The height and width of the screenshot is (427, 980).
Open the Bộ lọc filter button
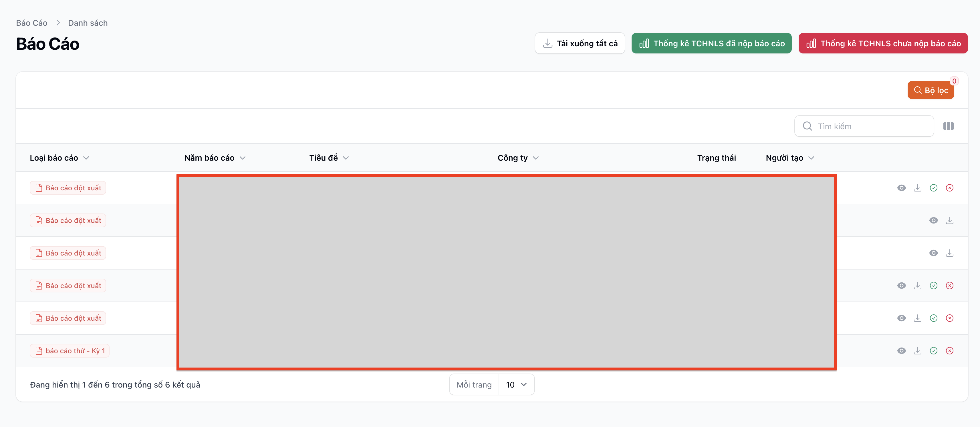pos(930,90)
